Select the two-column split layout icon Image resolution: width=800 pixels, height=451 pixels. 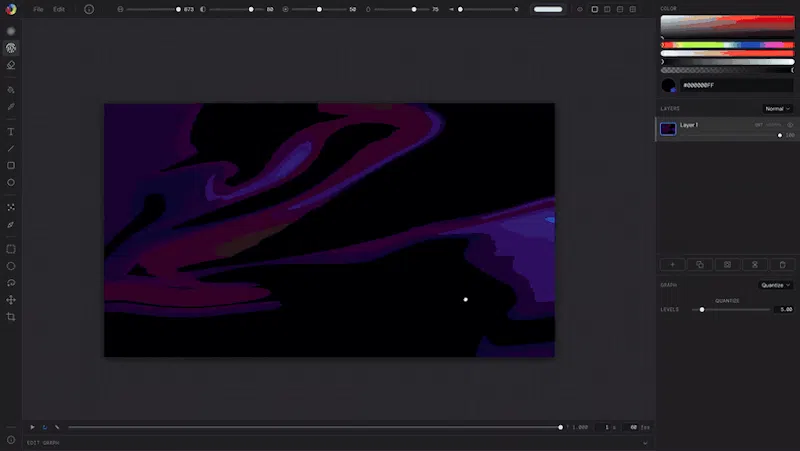(x=607, y=9)
